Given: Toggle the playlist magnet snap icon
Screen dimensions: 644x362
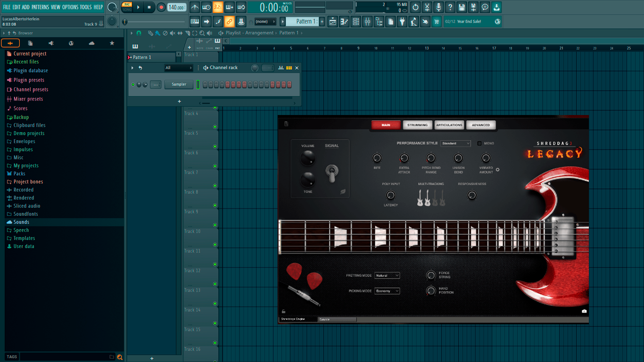Looking at the screenshot, I should pyautogui.click(x=139, y=33).
